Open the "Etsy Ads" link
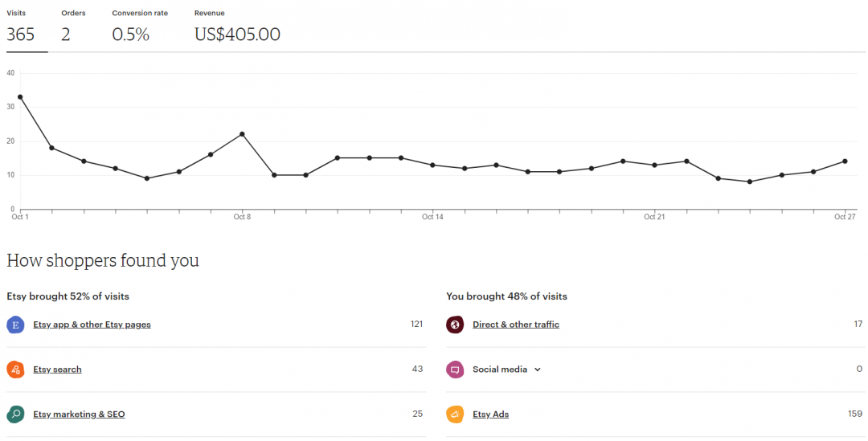The width and height of the screenshot is (868, 441). click(x=490, y=414)
